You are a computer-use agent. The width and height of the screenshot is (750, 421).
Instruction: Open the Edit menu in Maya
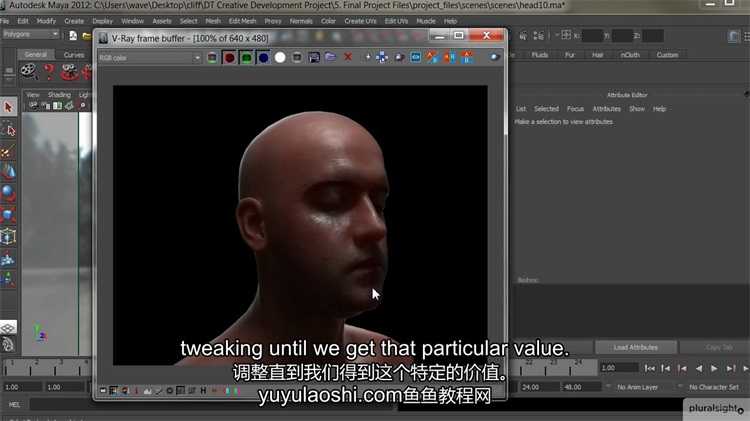pos(22,21)
